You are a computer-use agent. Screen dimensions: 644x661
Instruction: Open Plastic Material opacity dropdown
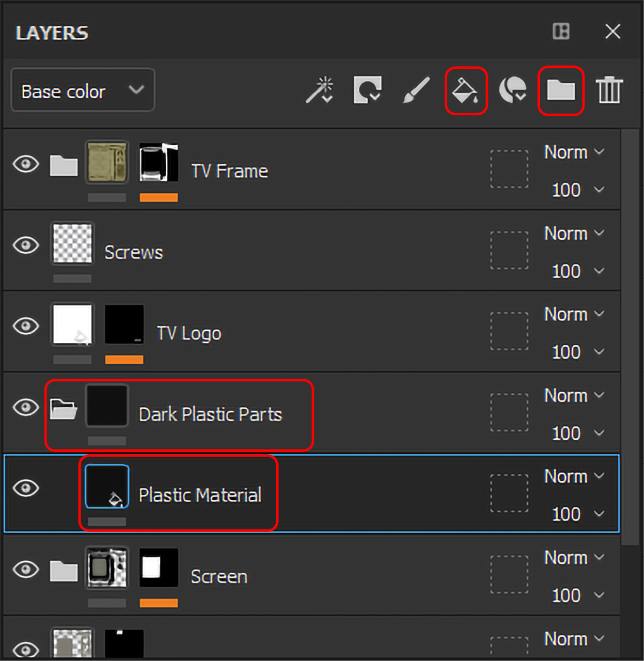(578, 514)
